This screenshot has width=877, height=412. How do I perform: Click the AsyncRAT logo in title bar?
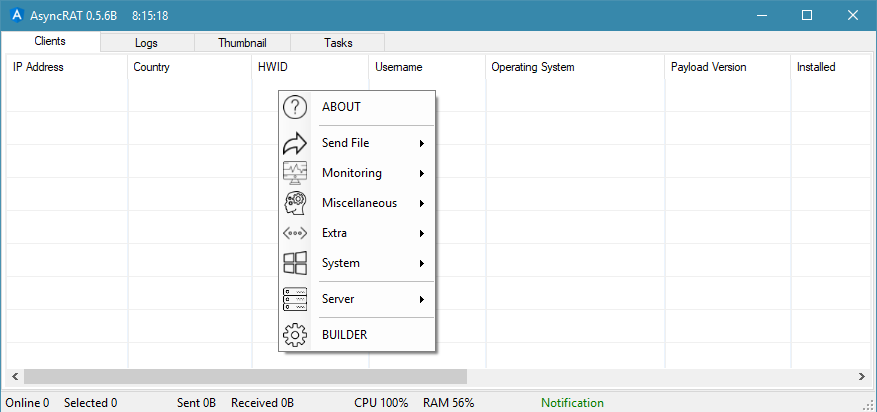click(17, 15)
